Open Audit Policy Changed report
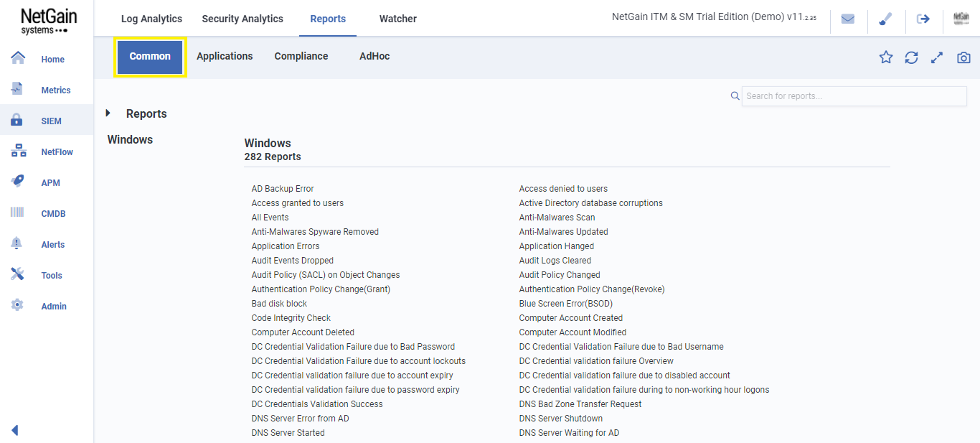 (x=560, y=275)
